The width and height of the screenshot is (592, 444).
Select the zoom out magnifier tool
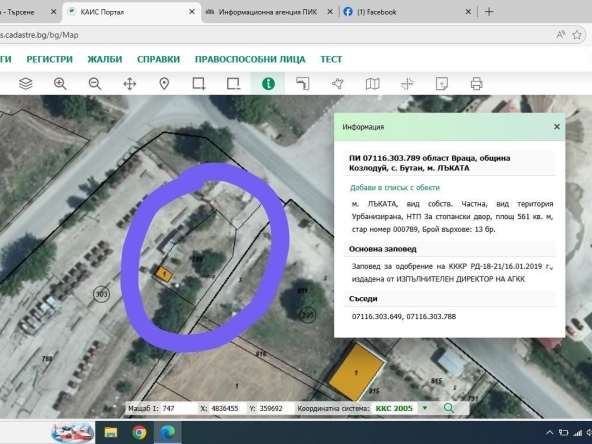tap(95, 83)
